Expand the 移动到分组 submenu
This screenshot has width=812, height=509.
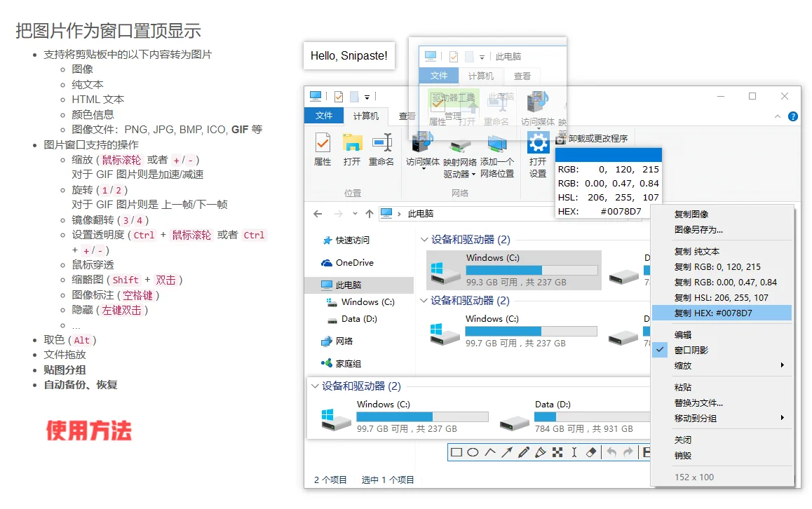tap(691, 417)
